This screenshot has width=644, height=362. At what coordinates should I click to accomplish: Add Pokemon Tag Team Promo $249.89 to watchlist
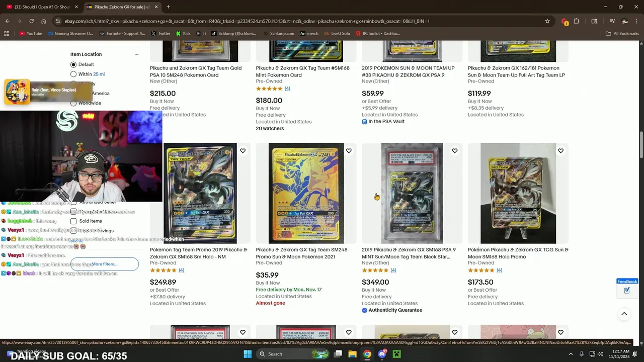pyautogui.click(x=243, y=151)
